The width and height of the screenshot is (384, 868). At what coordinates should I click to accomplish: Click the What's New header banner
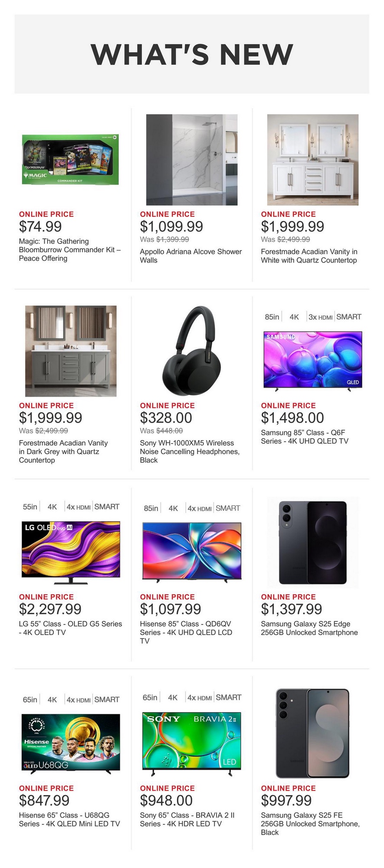(192, 54)
